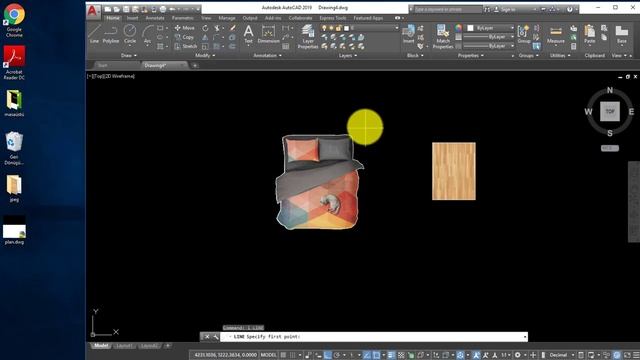Expand the Modify panel
The width and height of the screenshot is (640, 360).
click(205, 56)
